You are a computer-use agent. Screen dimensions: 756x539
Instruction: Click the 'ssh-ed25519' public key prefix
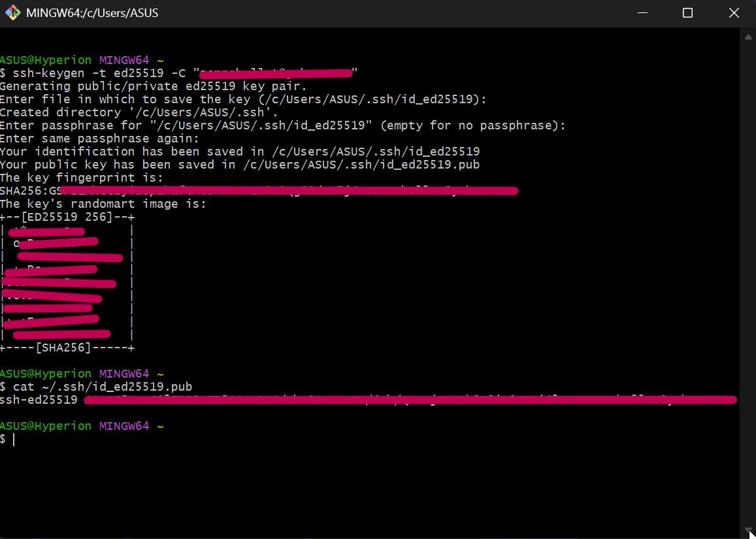pyautogui.click(x=39, y=400)
